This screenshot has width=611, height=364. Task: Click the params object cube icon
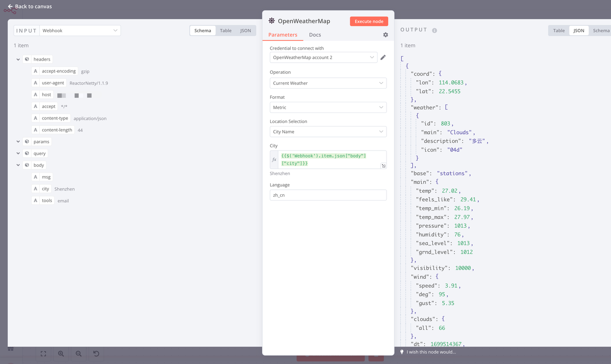coord(27,142)
